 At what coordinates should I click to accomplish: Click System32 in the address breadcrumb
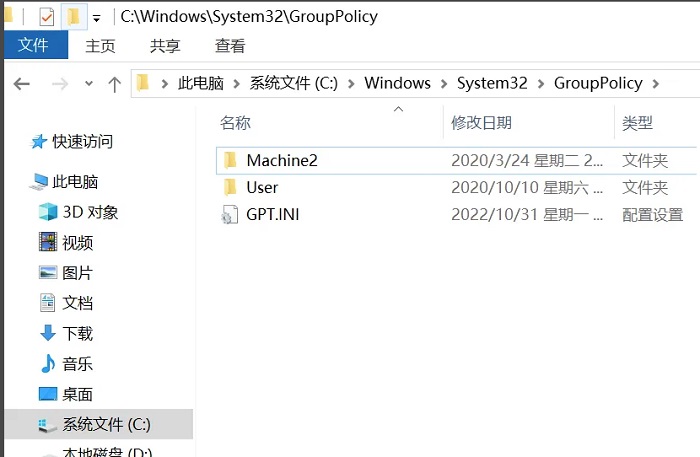click(x=491, y=83)
